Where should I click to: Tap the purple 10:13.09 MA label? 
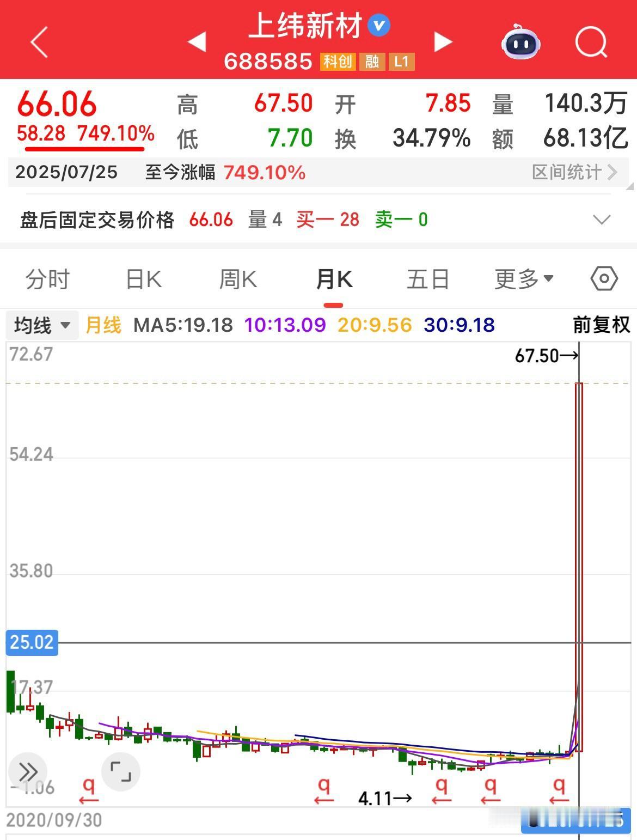click(x=285, y=325)
